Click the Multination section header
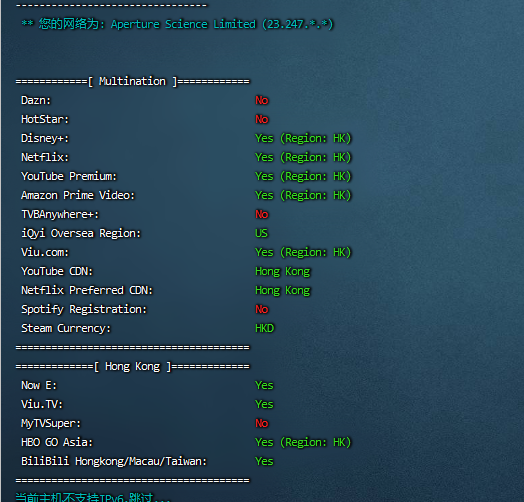Screen dimensions: 524x502 pos(132,81)
